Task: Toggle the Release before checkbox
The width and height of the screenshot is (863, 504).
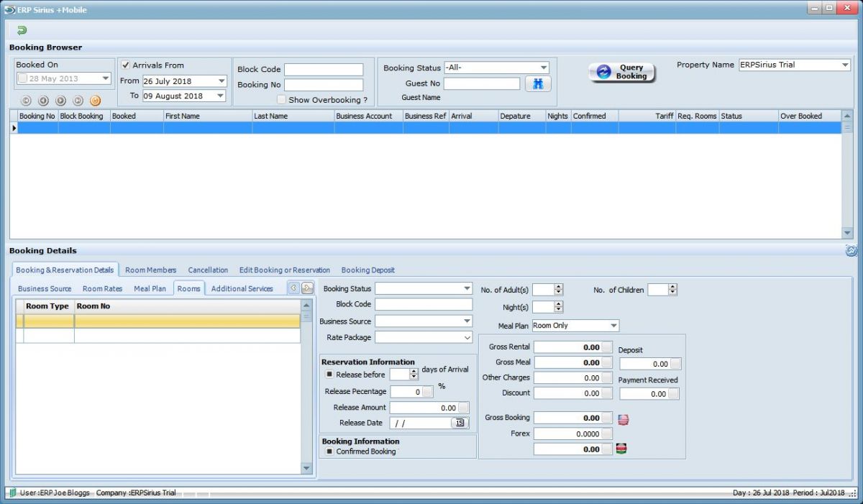Action: tap(329, 375)
